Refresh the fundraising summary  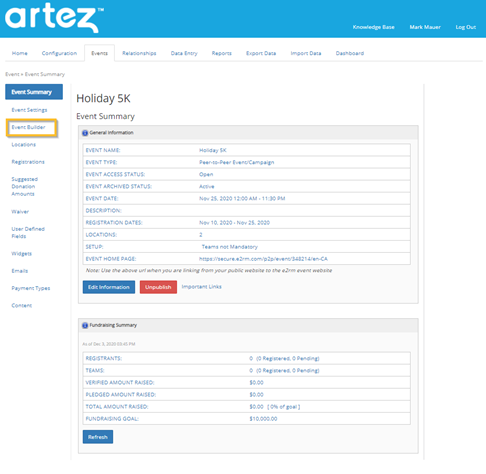(98, 437)
